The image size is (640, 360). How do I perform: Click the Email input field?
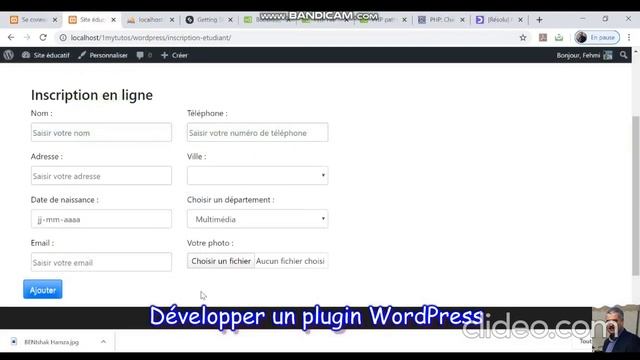tap(101, 262)
